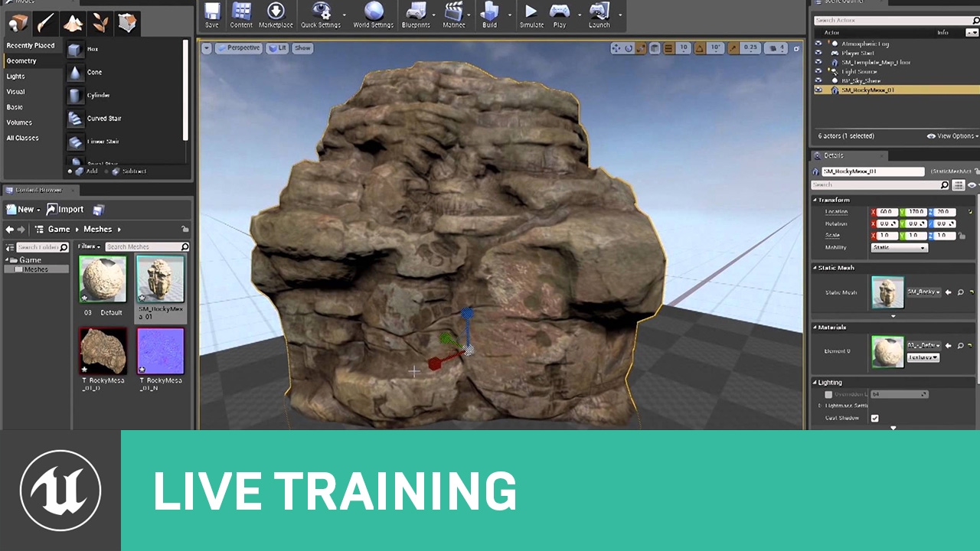Open viewport options dropdown arrow
The height and width of the screenshot is (551, 980).
coord(207,47)
